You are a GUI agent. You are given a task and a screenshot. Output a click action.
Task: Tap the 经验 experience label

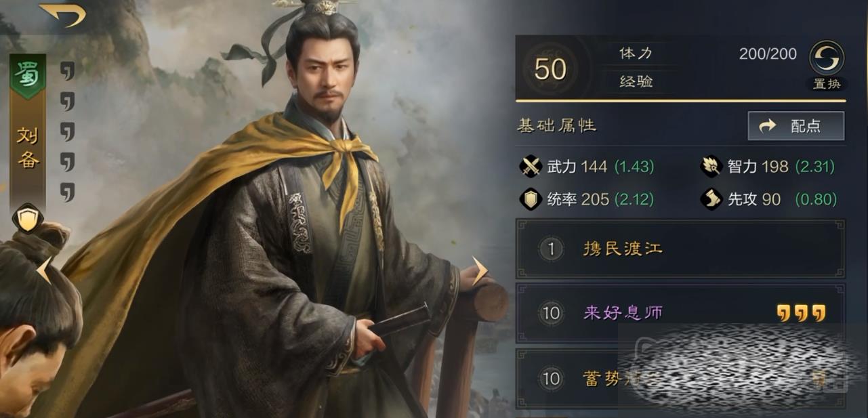636,82
